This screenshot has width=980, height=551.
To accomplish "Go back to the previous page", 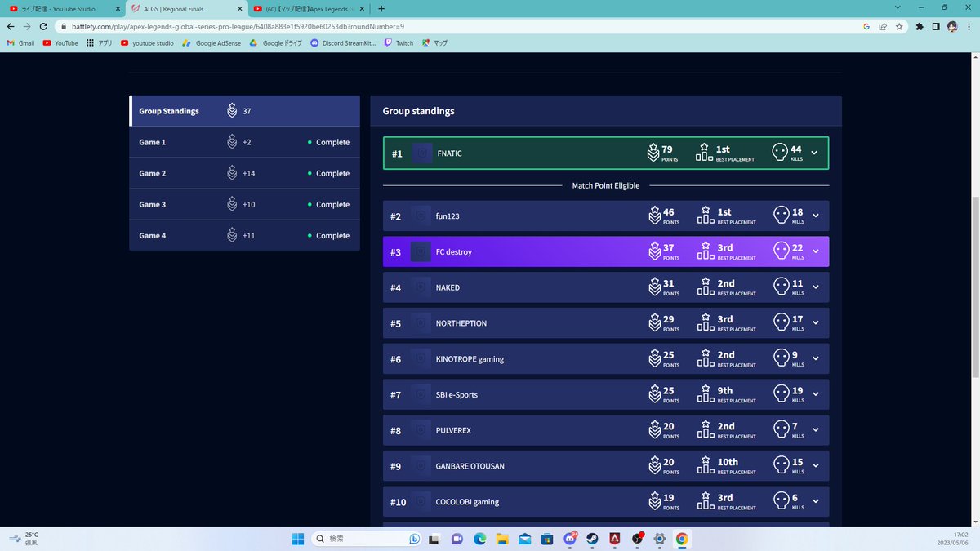I will [11, 26].
